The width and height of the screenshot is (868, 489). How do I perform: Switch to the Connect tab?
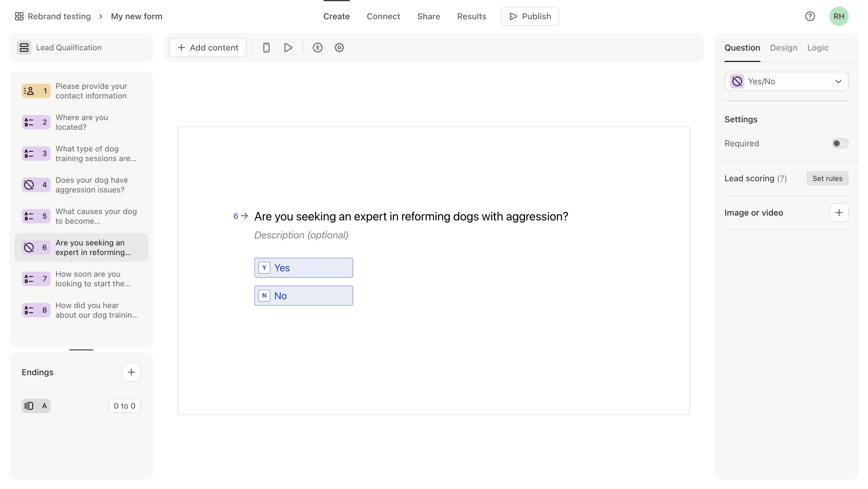[383, 16]
